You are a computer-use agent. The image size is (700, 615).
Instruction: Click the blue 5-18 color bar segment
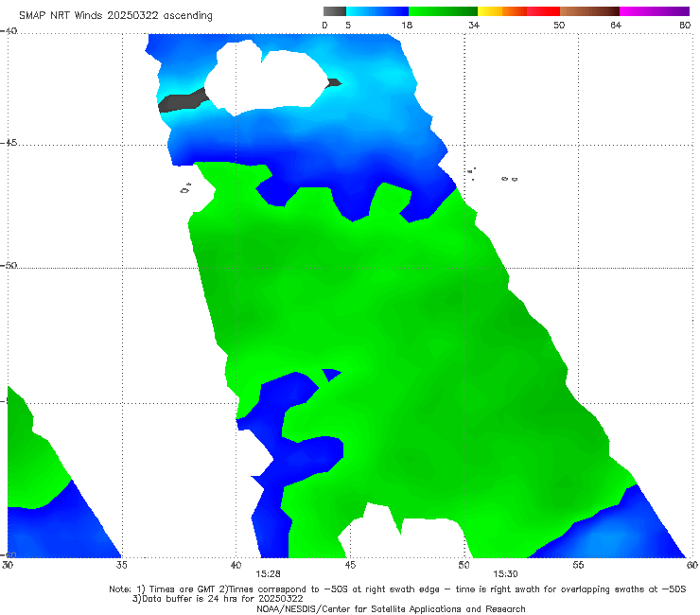point(377,11)
